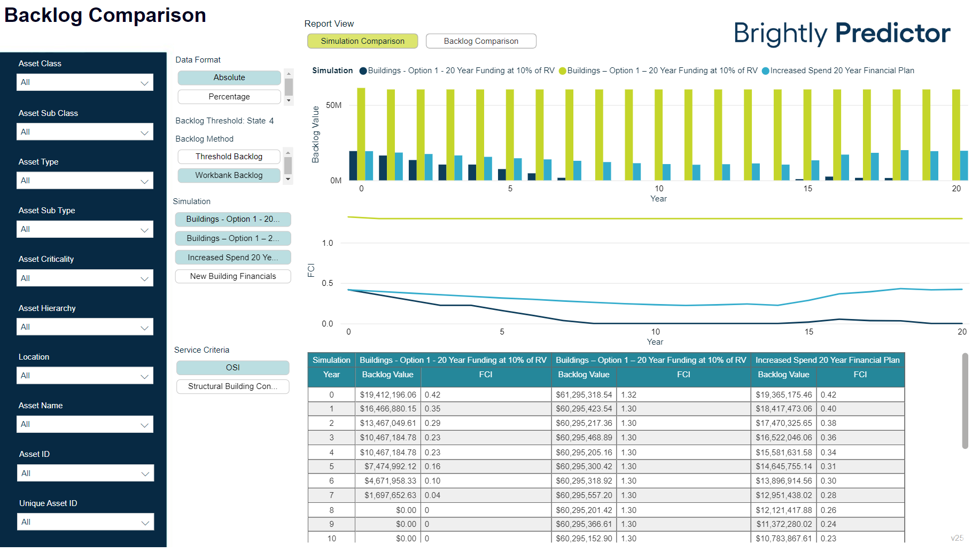Toggle New Building Financials simulation
Viewport: 972px width, 560px height.
(233, 276)
